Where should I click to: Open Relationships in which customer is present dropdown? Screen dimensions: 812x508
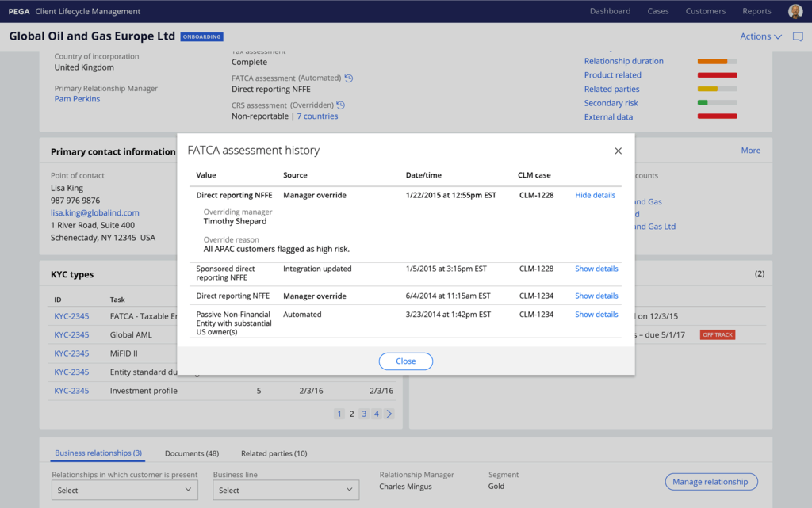click(124, 490)
